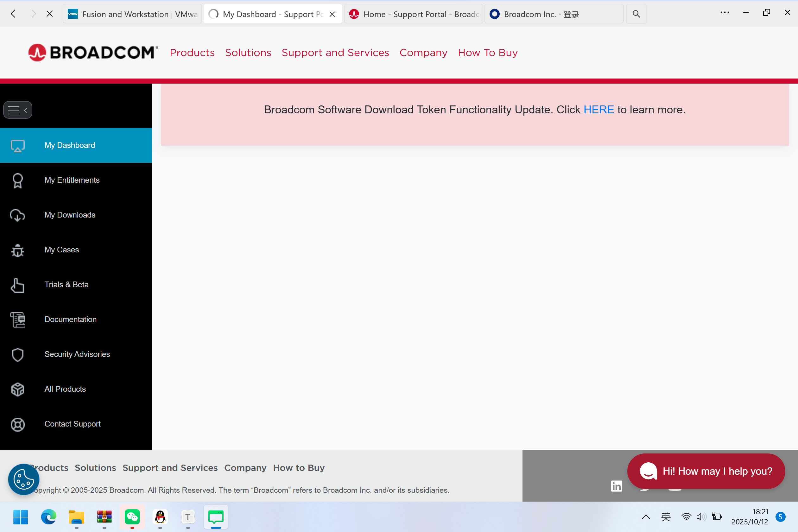The image size is (798, 532).
Task: Click the Security Advisories shield icon
Action: coord(18,355)
